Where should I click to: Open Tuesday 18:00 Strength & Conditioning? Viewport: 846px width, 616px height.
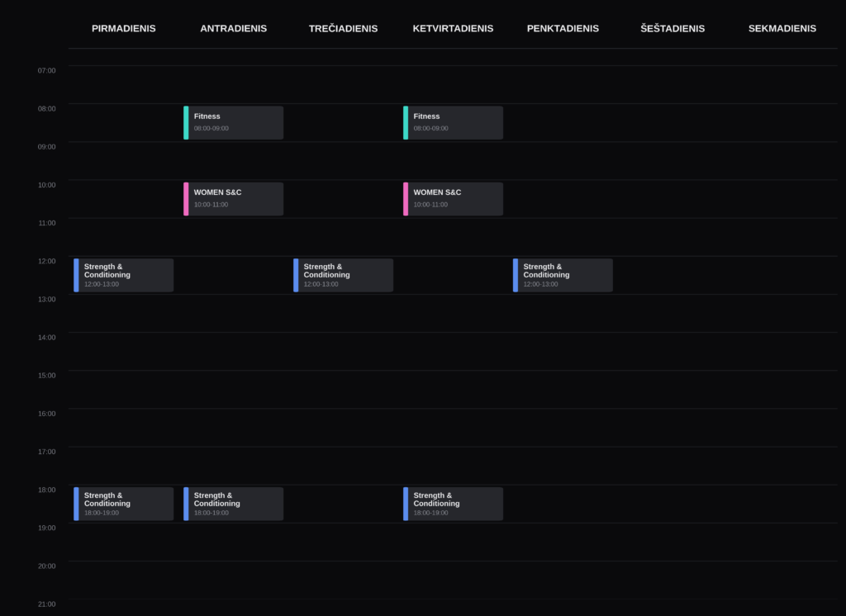(x=233, y=504)
